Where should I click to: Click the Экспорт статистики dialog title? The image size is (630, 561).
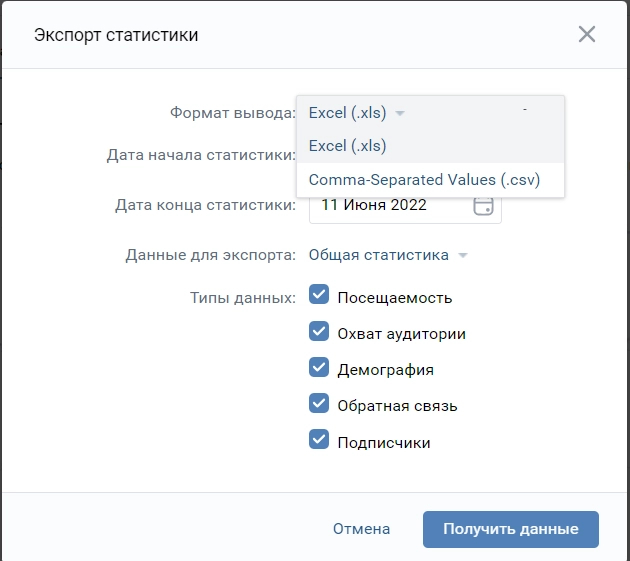116,36
